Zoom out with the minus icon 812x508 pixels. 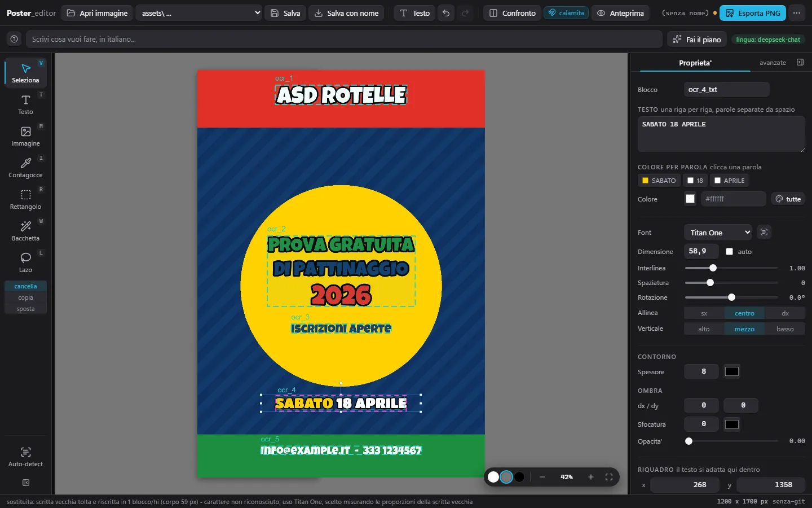tap(542, 477)
